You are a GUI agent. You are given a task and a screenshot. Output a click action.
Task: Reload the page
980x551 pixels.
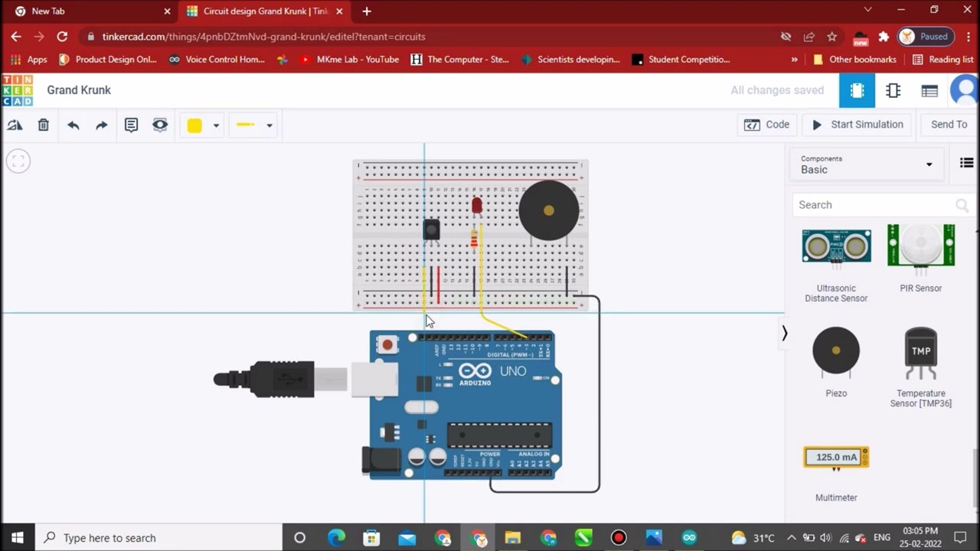pos(62,37)
